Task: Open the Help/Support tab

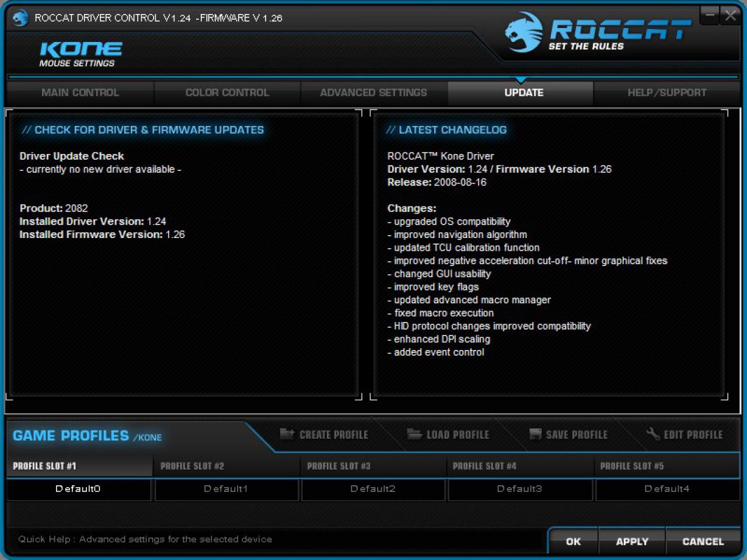Action: (667, 93)
